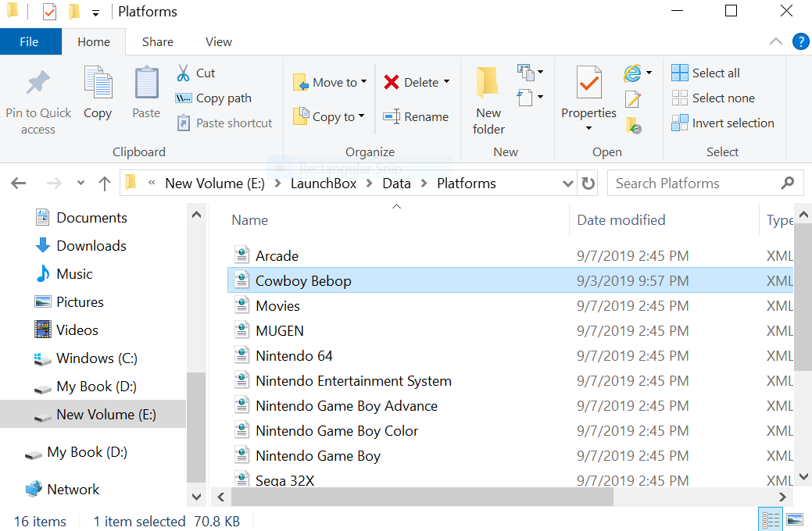Expand the Delete options arrow
812x531 pixels.
pyautogui.click(x=446, y=82)
